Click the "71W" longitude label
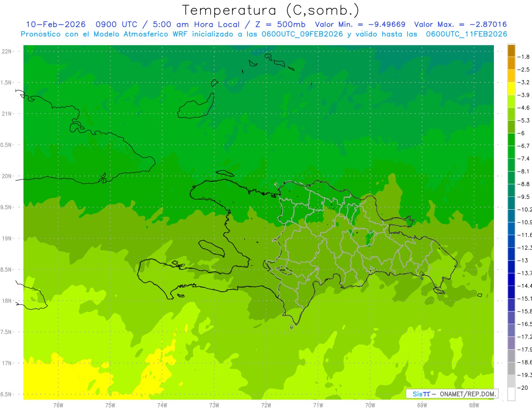The height and width of the screenshot is (411, 532). (318, 404)
